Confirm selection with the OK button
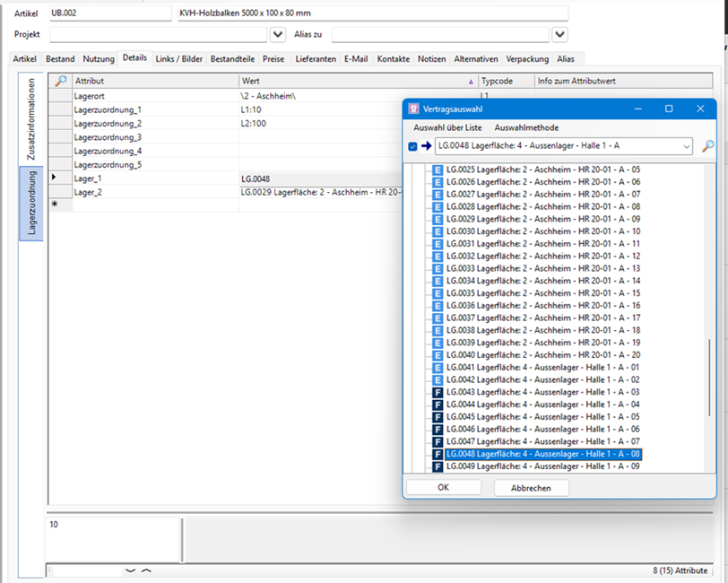 coord(443,488)
